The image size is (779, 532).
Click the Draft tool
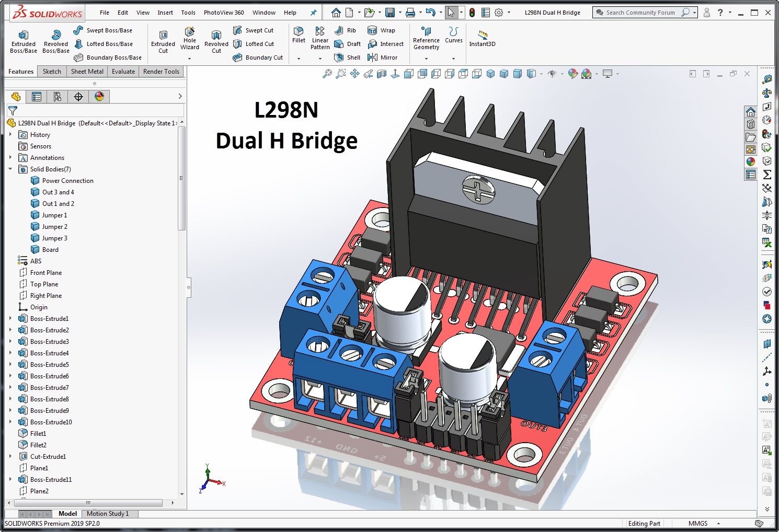(348, 44)
